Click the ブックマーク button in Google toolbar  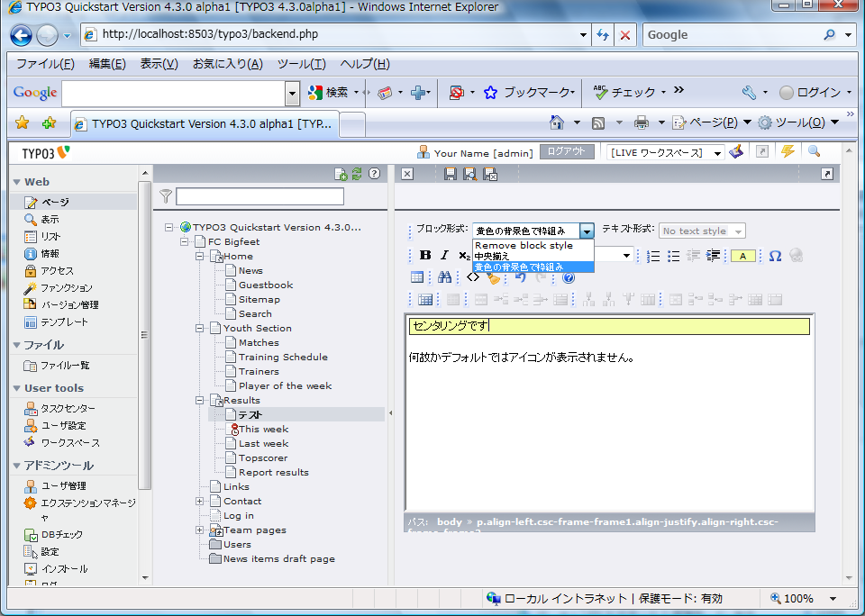point(529,93)
